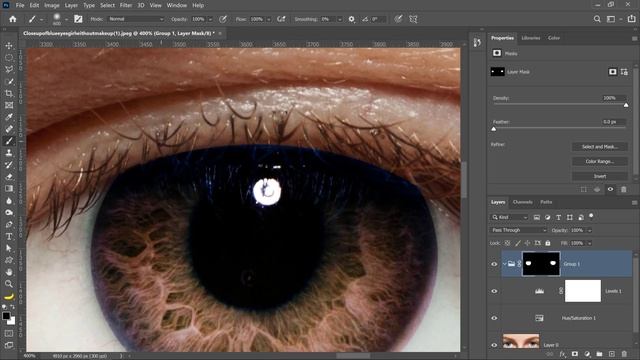Switch to the Channels tab
The height and width of the screenshot is (360, 640).
click(522, 202)
